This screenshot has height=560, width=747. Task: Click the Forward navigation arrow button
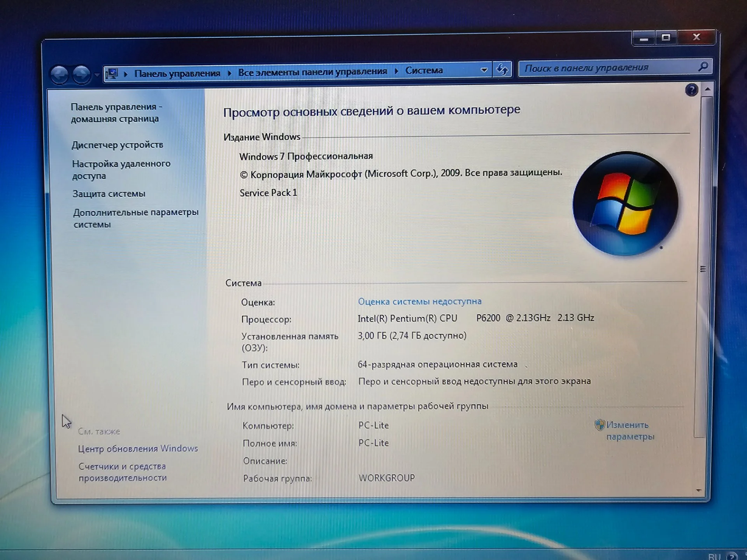coord(82,74)
